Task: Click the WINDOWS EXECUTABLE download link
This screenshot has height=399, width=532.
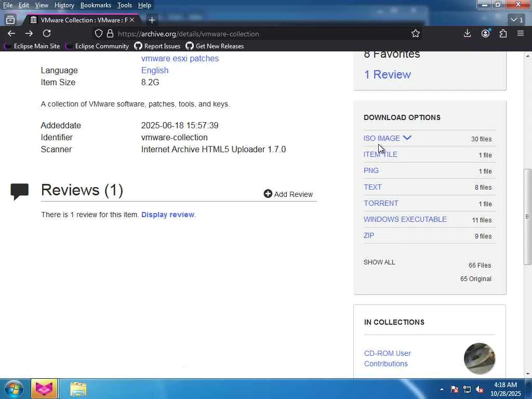Action: coord(405,220)
